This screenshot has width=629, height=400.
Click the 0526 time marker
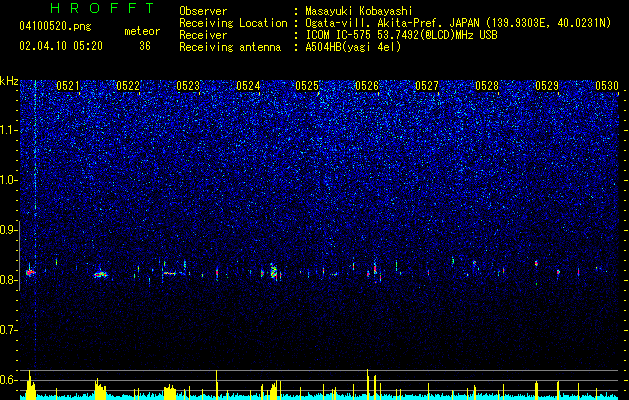point(367,85)
